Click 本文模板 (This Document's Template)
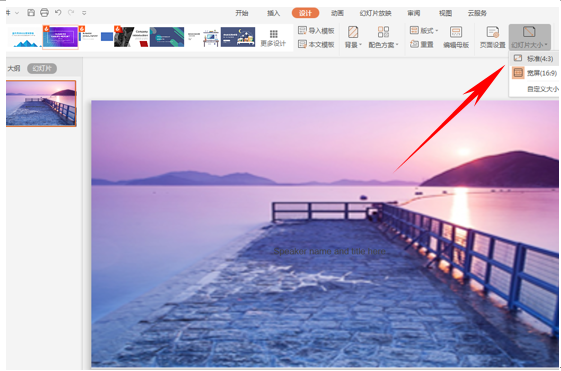This screenshot has height=371, width=561. 316,44
